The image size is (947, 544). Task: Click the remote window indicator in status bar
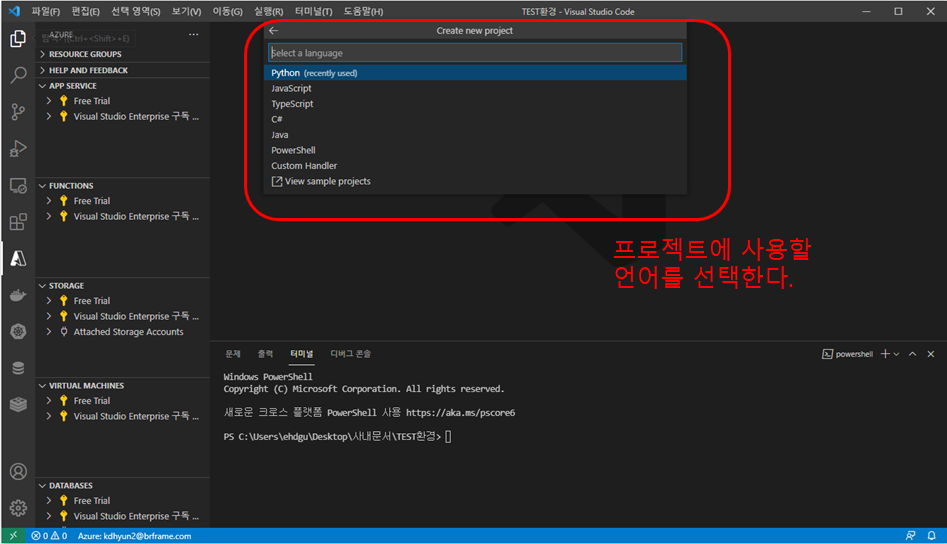tap(13, 536)
